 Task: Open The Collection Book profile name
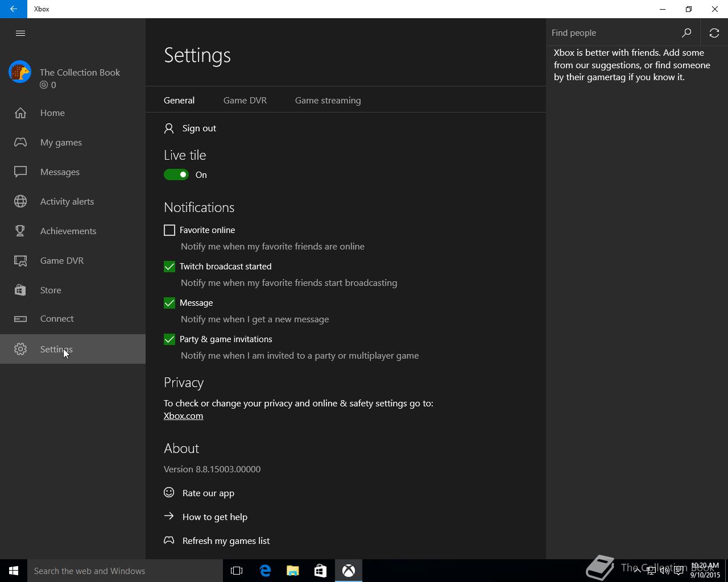coord(80,72)
